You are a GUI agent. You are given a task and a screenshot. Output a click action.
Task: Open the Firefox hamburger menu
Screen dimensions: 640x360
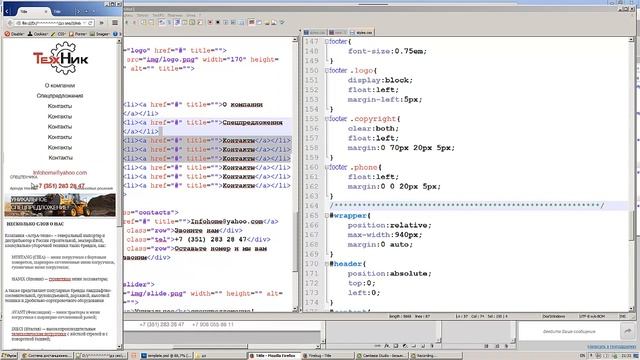point(115,23)
